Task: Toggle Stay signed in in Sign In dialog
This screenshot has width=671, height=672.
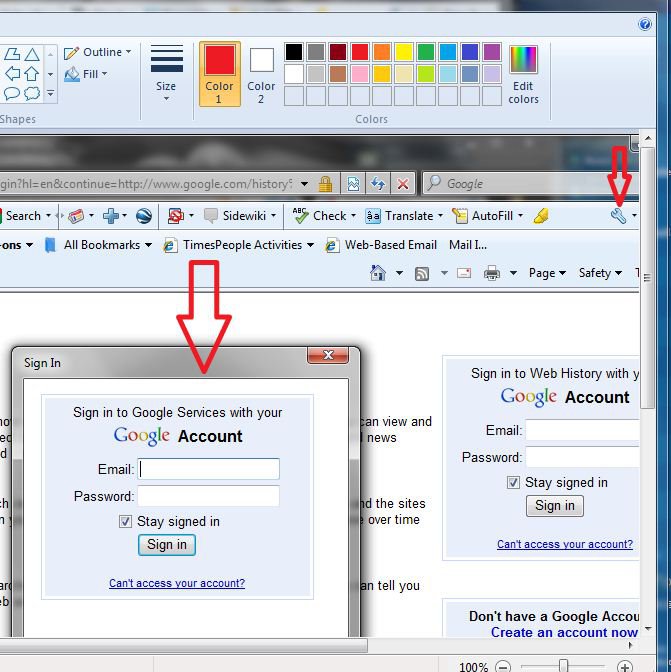Action: coord(125,522)
